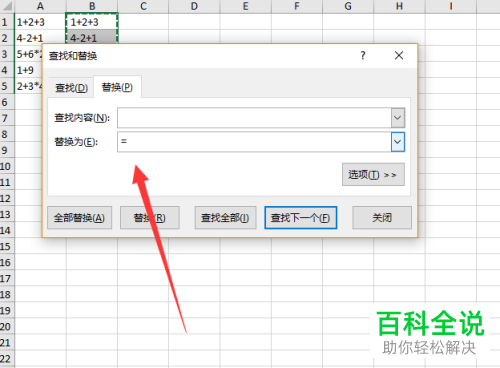Image resolution: width=500 pixels, height=368 pixels.
Task: Select row header 15
Action: click(7, 246)
